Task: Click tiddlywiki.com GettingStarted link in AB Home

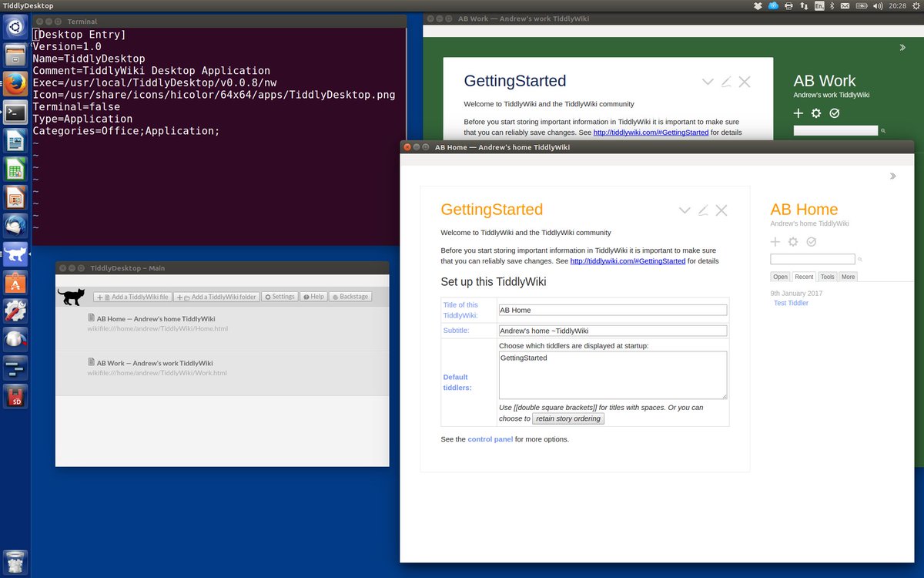Action: click(x=628, y=261)
